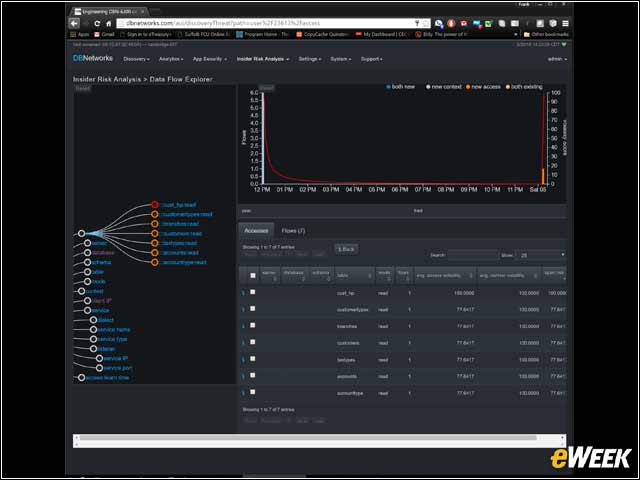The height and width of the screenshot is (480, 640).
Task: Expand the service IP tree node
Action: pyautogui.click(x=99, y=358)
